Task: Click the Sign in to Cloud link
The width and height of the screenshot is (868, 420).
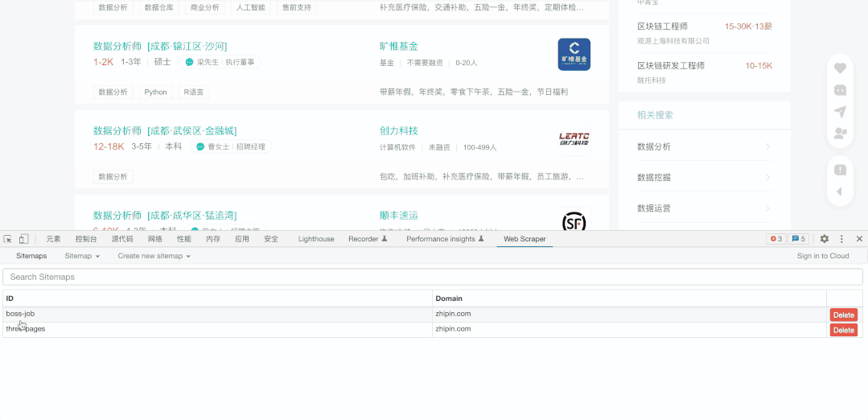Action: [822, 256]
